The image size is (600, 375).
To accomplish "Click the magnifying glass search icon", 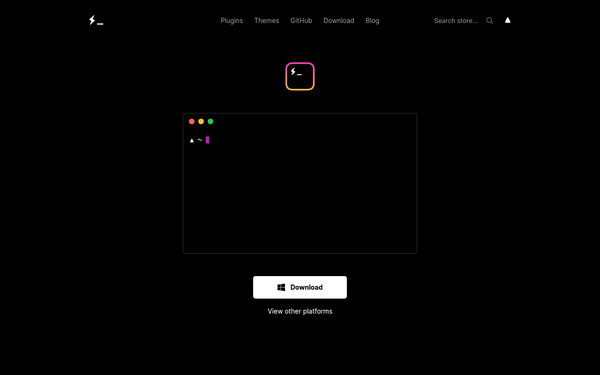I will 489,21.
